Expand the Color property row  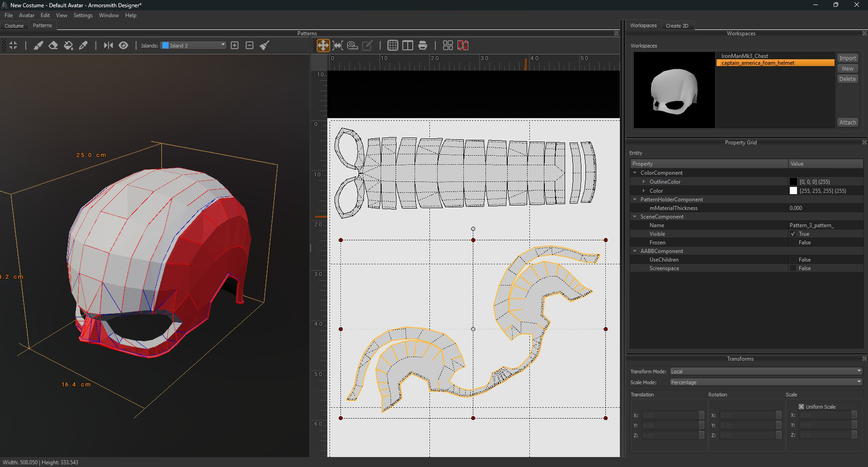(644, 191)
